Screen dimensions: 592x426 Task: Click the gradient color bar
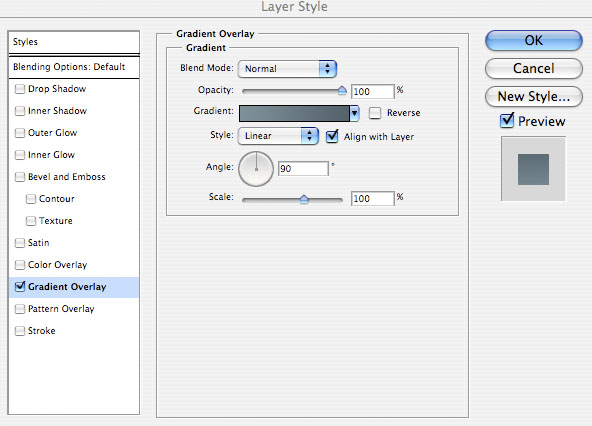click(294, 113)
